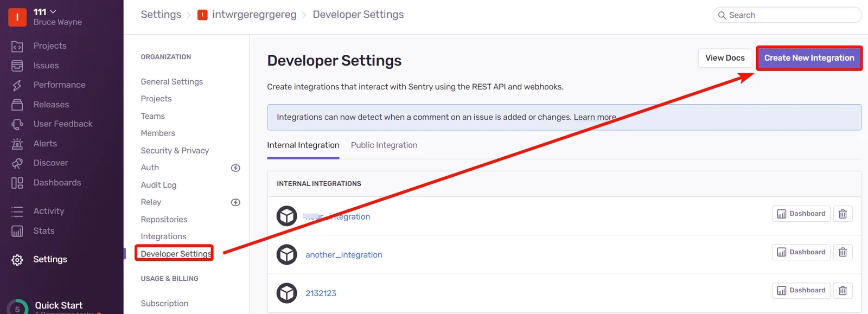
Task: Click the Dashboards grid icon
Action: click(17, 183)
